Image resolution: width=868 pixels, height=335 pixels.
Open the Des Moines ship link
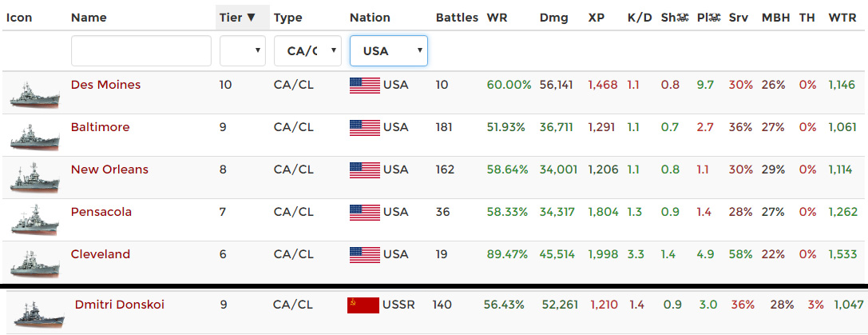click(x=105, y=85)
